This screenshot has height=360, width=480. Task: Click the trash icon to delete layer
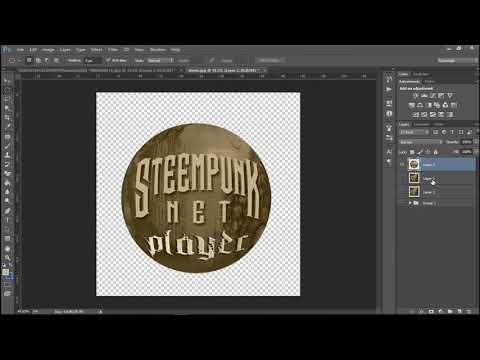pos(468,311)
